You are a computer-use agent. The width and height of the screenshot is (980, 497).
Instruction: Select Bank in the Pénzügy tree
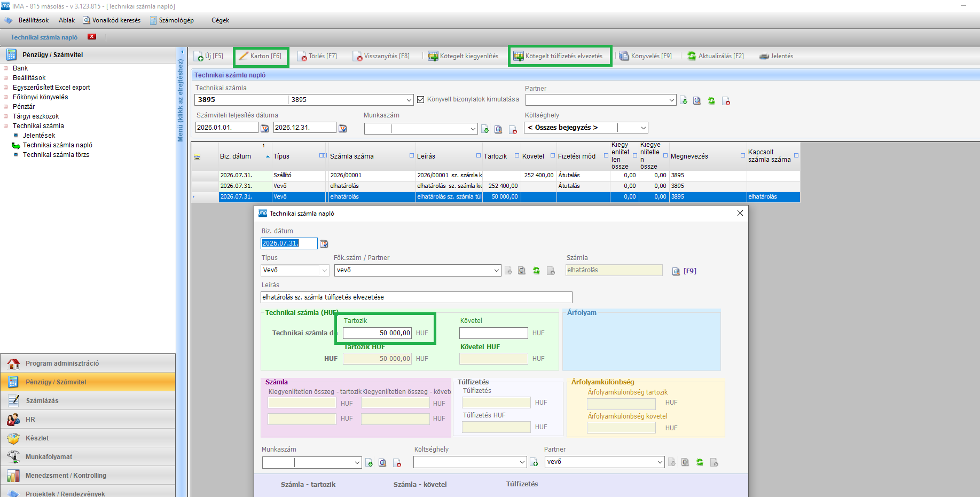tap(20, 68)
